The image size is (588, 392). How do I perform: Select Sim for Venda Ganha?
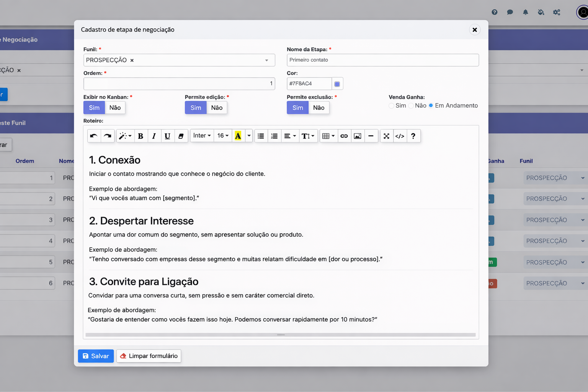[x=391, y=106]
